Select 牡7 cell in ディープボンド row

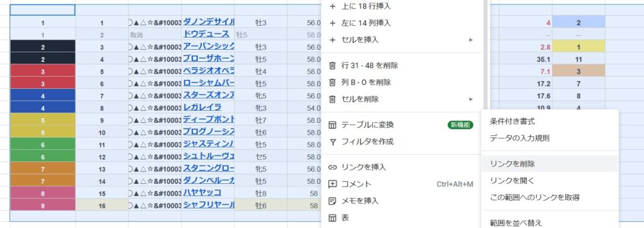click(x=261, y=120)
